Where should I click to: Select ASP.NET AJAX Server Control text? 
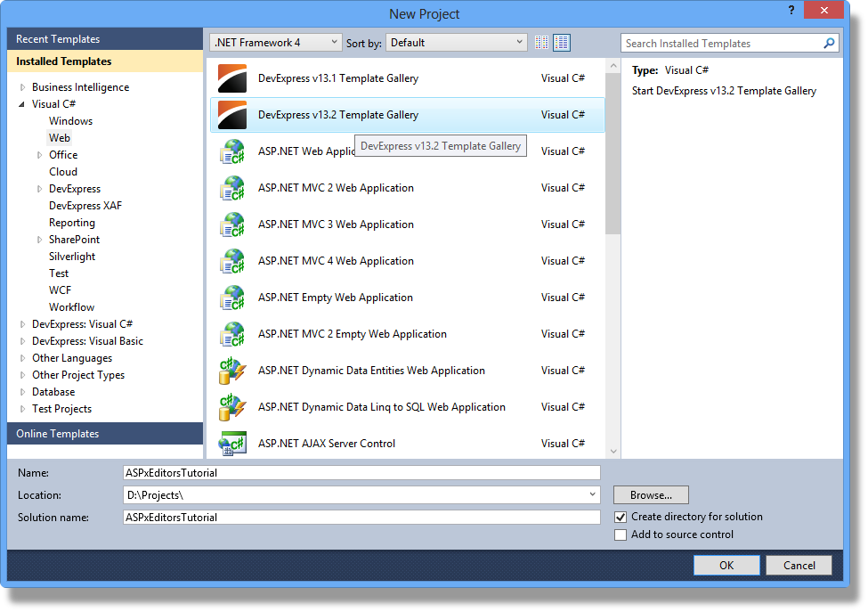point(327,444)
